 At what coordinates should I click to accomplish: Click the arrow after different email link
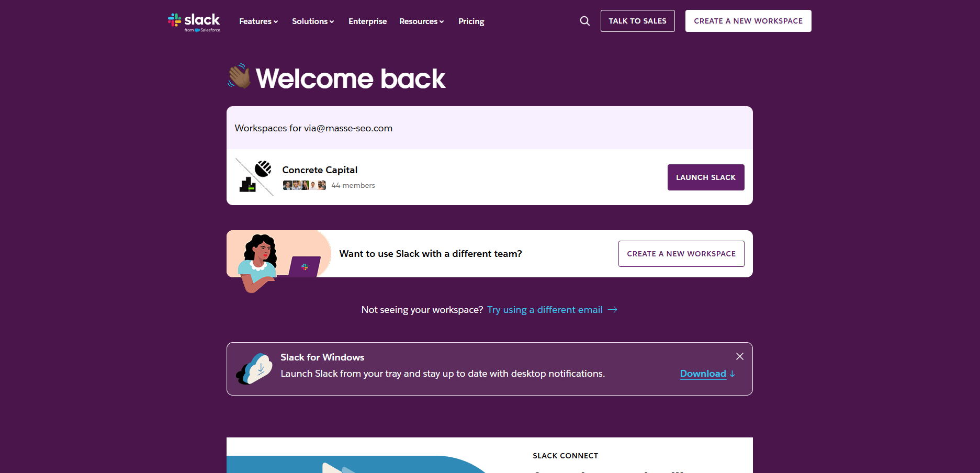[613, 310]
